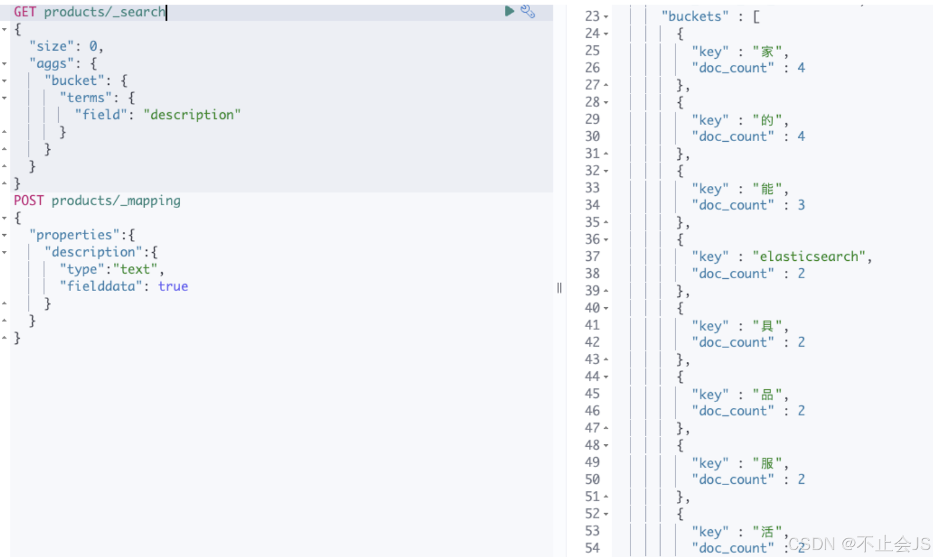Collapse the fold arrow at response line 44
933x560 pixels.
tap(606, 376)
